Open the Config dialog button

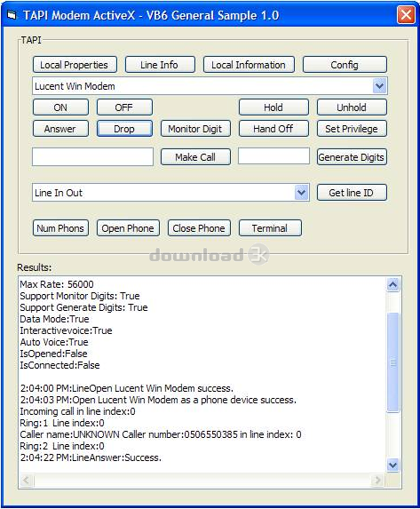point(345,65)
